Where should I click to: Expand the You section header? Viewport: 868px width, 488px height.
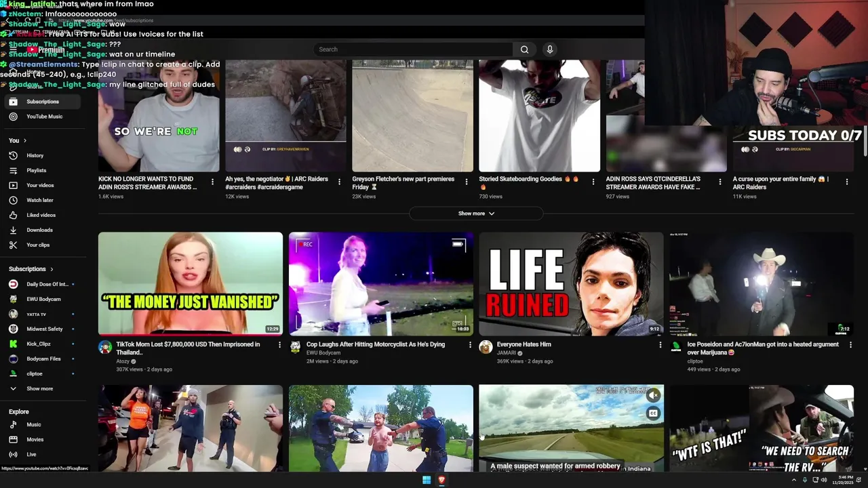pos(18,140)
